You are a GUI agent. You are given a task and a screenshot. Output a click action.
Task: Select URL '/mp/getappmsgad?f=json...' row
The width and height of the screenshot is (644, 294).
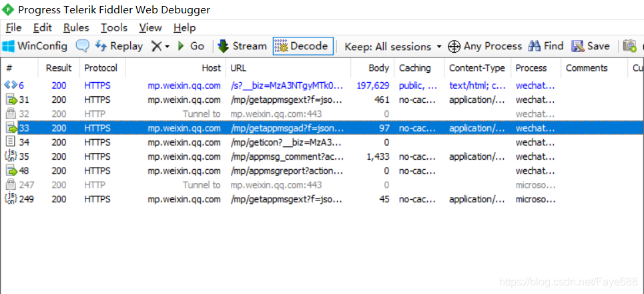[287, 128]
